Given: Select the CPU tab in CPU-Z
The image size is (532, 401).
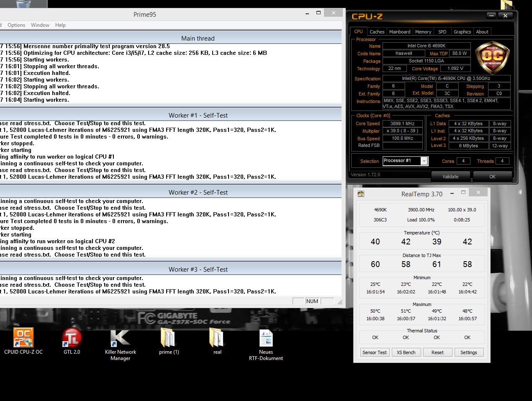Looking at the screenshot, I should (x=359, y=31).
